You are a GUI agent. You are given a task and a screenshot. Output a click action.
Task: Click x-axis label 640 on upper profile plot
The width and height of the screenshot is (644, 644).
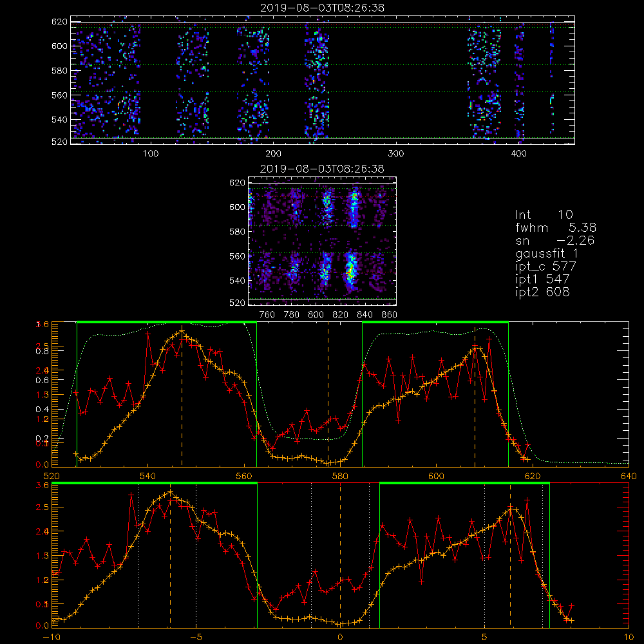point(629,476)
